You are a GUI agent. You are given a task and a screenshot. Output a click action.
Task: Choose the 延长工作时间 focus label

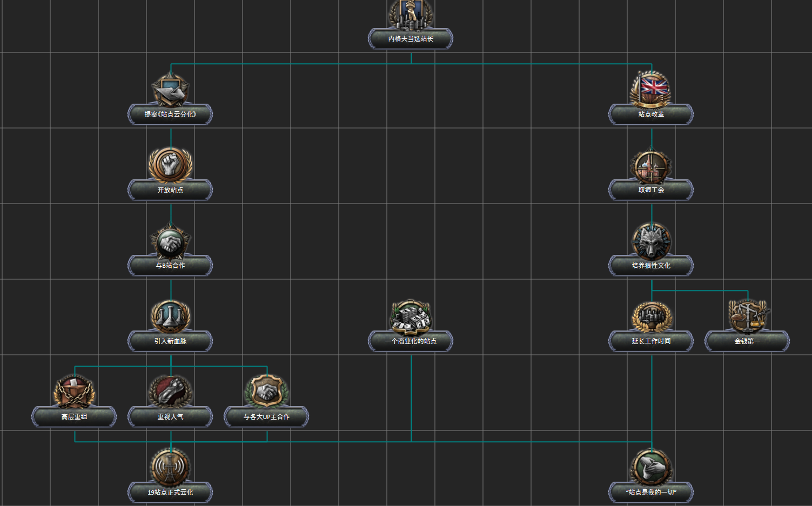click(x=651, y=341)
